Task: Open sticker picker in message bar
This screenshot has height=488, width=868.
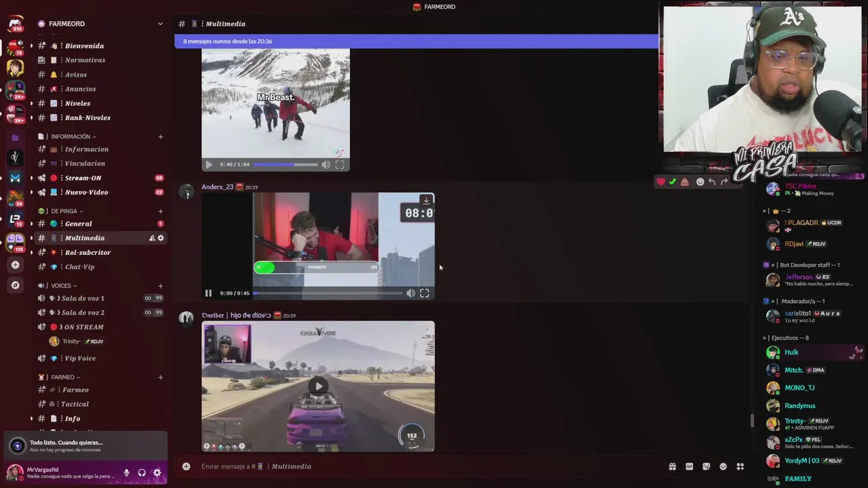Action: coord(706,466)
